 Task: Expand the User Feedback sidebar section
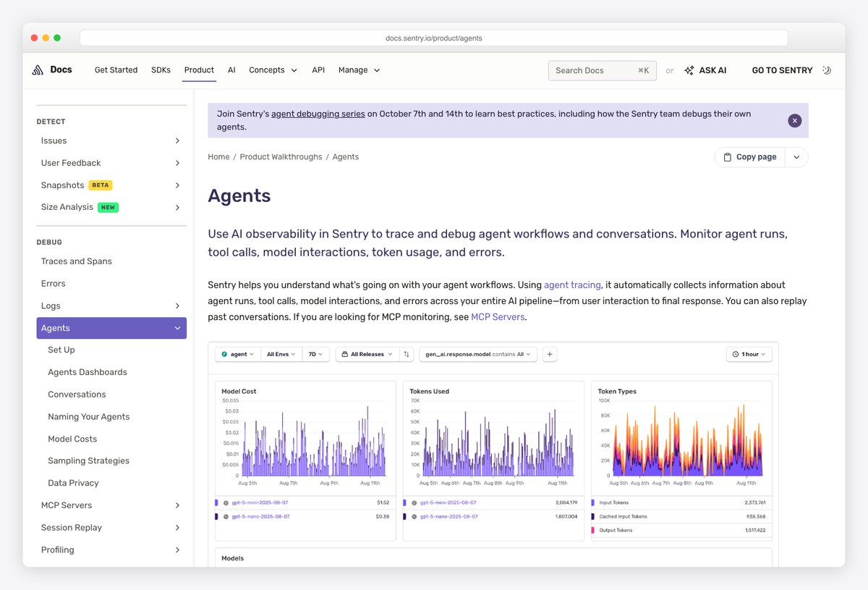177,164
